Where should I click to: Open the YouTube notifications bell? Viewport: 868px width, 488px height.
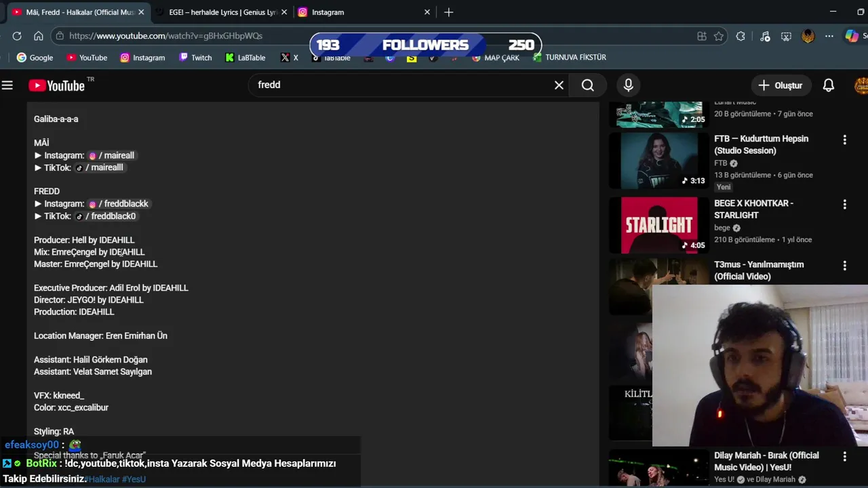pyautogui.click(x=829, y=85)
